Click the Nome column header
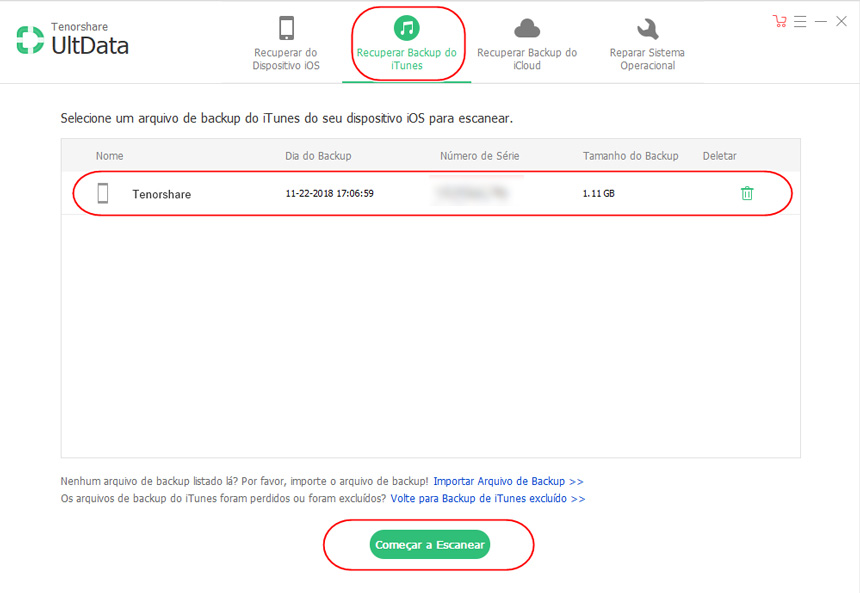Screen dimensions: 860x593 coord(110,156)
